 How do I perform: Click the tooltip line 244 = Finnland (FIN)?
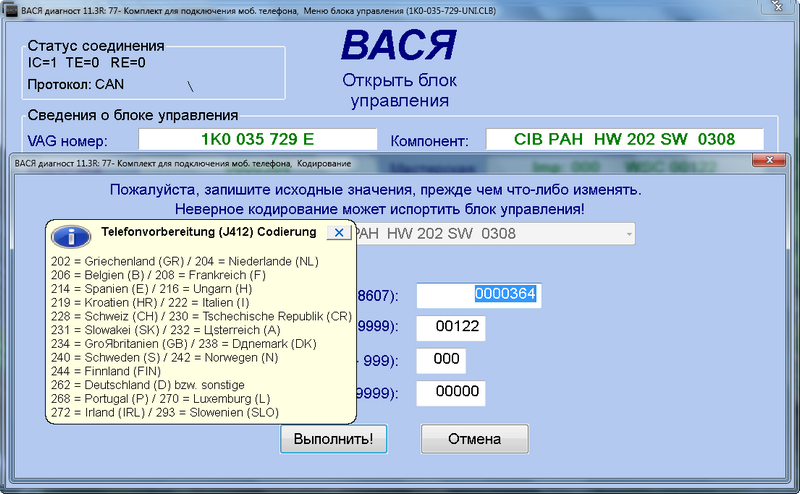tap(106, 371)
